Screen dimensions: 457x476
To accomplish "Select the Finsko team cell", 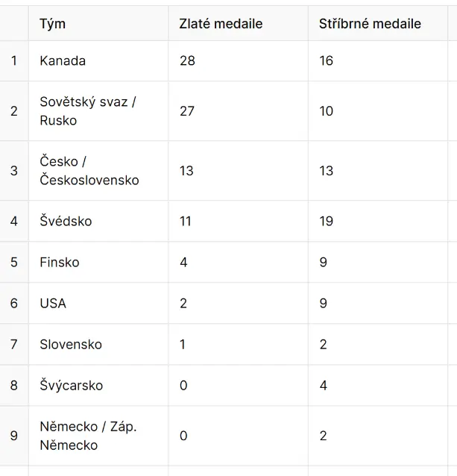I will pyautogui.click(x=98, y=263).
